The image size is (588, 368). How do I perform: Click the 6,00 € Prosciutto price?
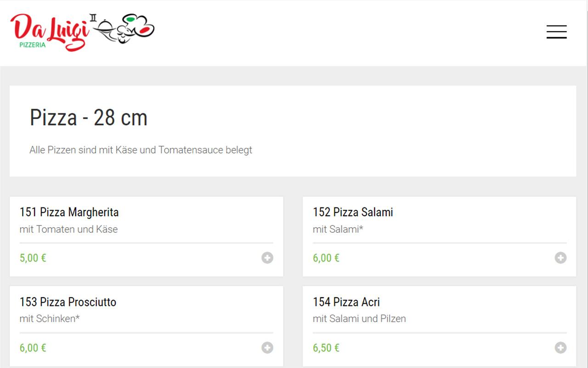pos(33,348)
